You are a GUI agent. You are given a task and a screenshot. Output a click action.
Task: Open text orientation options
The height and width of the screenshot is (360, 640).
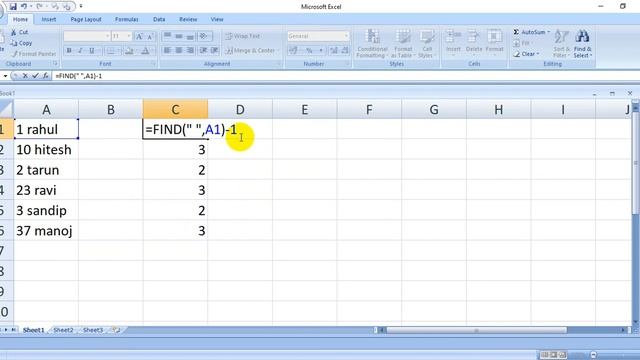204,36
